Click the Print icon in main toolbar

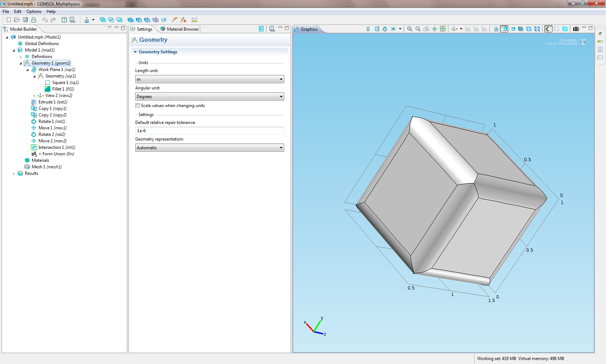34,20
